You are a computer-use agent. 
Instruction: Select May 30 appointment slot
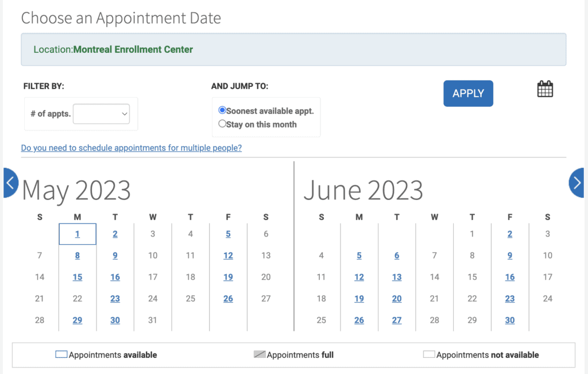(x=115, y=320)
